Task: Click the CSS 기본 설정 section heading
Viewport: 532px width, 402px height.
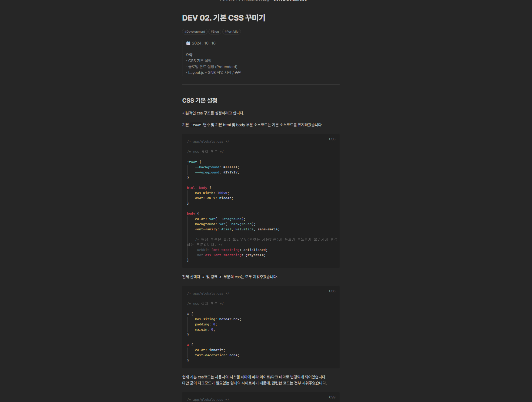Action: click(x=200, y=100)
